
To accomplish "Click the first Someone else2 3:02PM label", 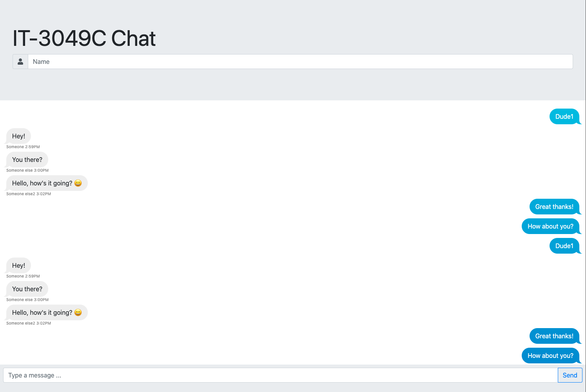I will (29, 194).
